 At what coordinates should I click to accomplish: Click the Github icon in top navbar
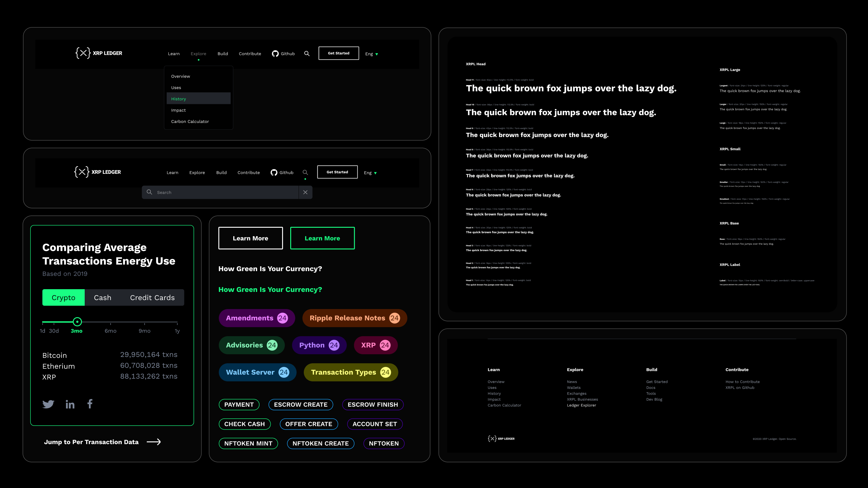pyautogui.click(x=275, y=54)
